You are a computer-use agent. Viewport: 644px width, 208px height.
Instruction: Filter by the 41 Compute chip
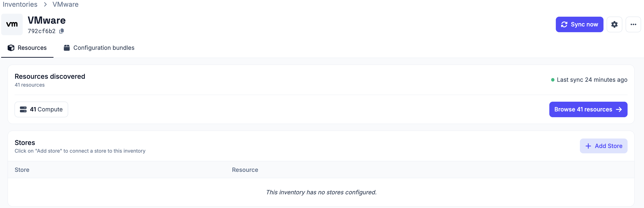pos(41,110)
